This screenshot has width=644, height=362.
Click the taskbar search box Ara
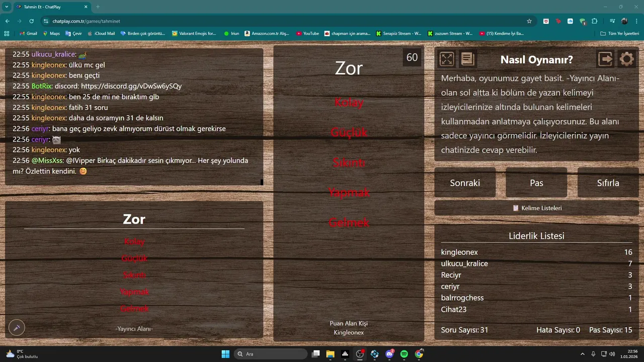coord(272,354)
